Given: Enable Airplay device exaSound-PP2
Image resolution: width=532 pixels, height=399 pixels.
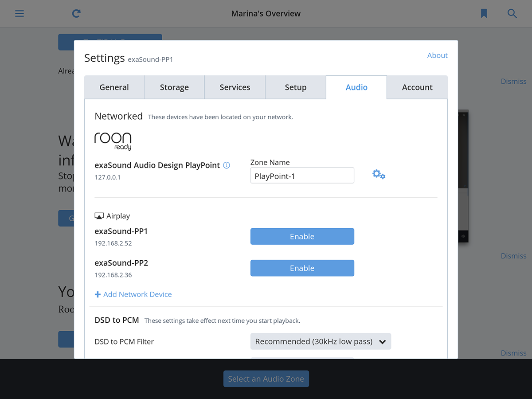Looking at the screenshot, I should (302, 268).
